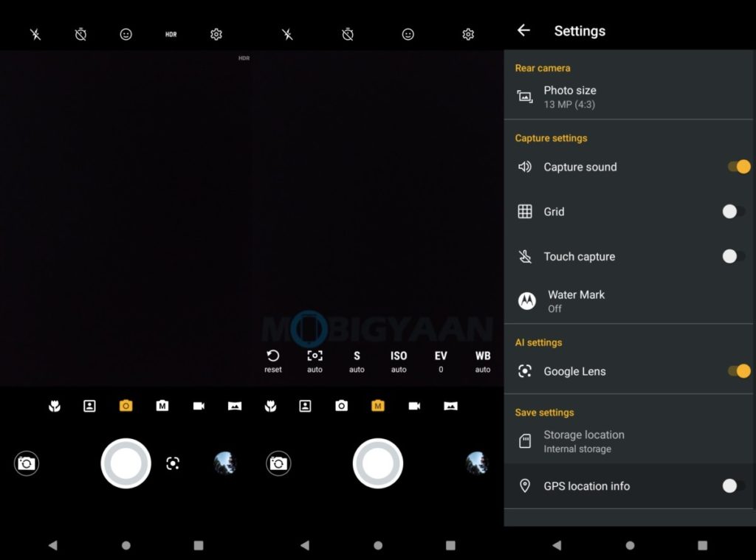Enable GPS location info toggle
The image size is (756, 560).
733,485
